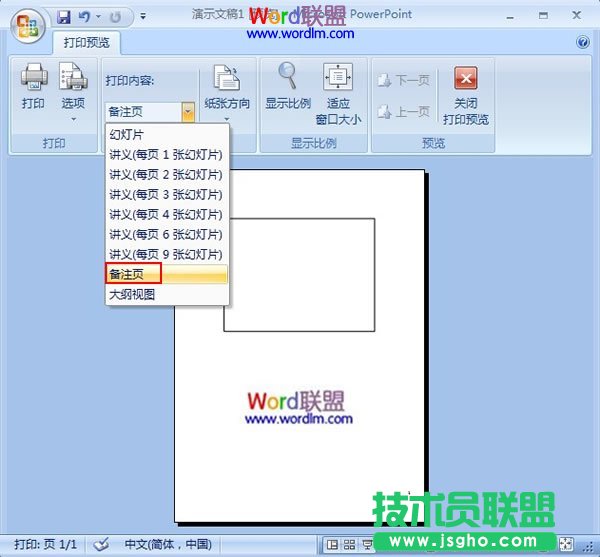
Task: Minimize the PowerPoint window
Action: tap(510, 16)
